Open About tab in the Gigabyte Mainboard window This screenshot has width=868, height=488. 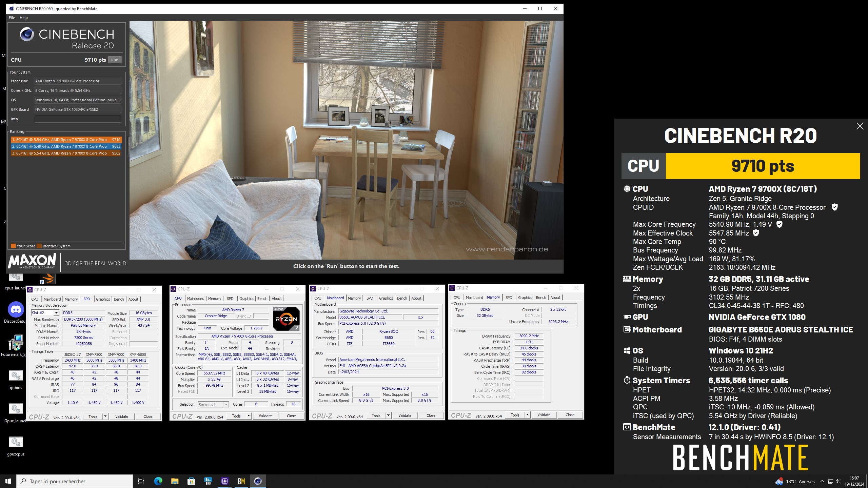pyautogui.click(x=416, y=298)
